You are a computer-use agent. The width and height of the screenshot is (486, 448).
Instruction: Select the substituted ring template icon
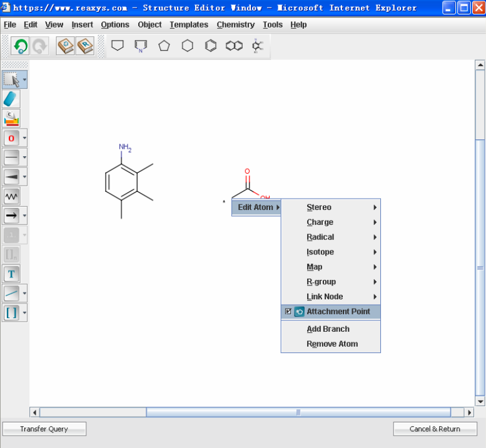(x=258, y=46)
